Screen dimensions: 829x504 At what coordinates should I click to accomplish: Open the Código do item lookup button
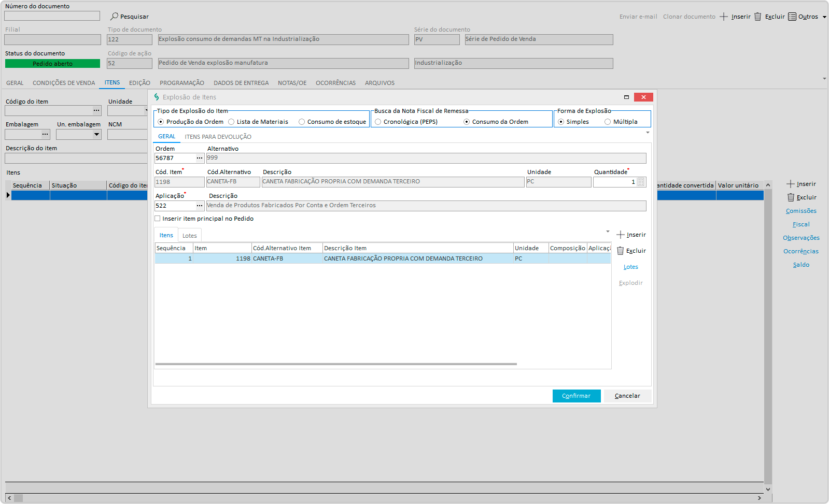tap(96, 111)
